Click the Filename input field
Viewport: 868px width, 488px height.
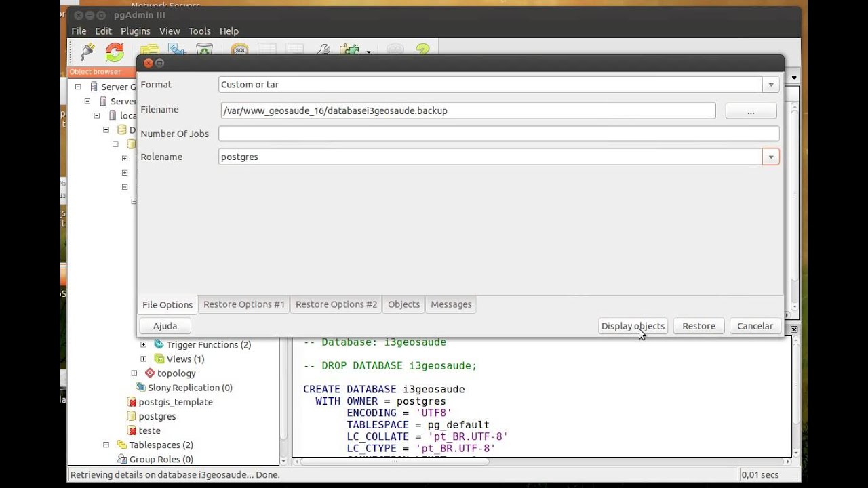468,110
